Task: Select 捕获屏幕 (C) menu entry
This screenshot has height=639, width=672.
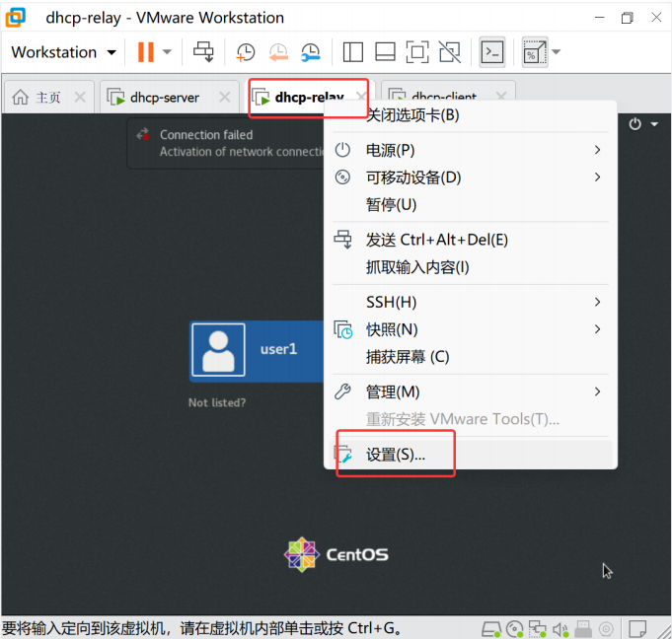Action: (x=471, y=356)
